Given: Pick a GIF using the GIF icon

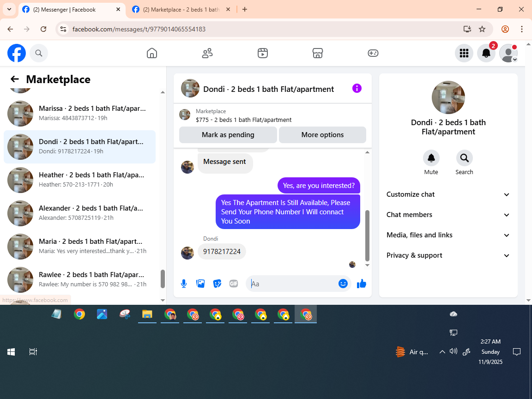Looking at the screenshot, I should (234, 284).
